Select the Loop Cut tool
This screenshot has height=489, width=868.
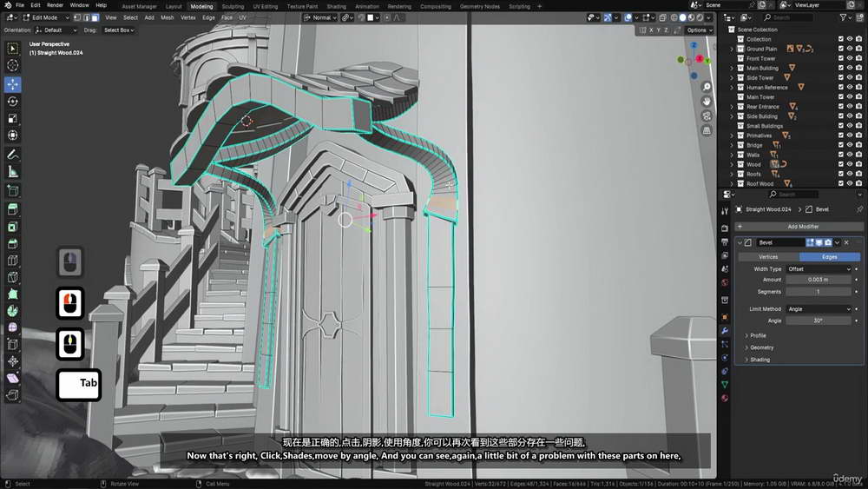point(12,261)
